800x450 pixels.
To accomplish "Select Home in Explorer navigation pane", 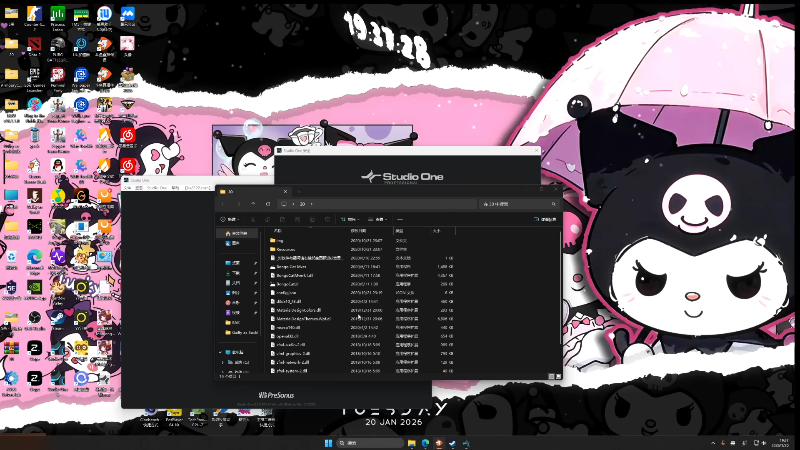I will 237,233.
